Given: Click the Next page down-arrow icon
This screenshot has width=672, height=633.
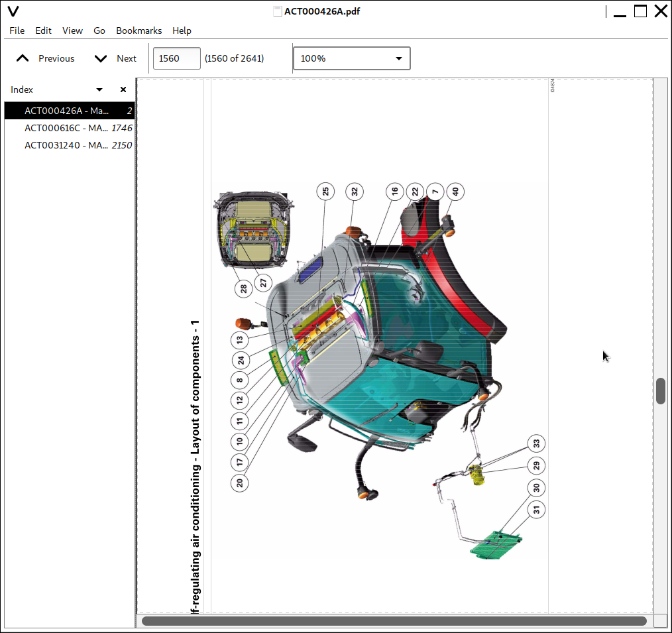Looking at the screenshot, I should point(101,58).
